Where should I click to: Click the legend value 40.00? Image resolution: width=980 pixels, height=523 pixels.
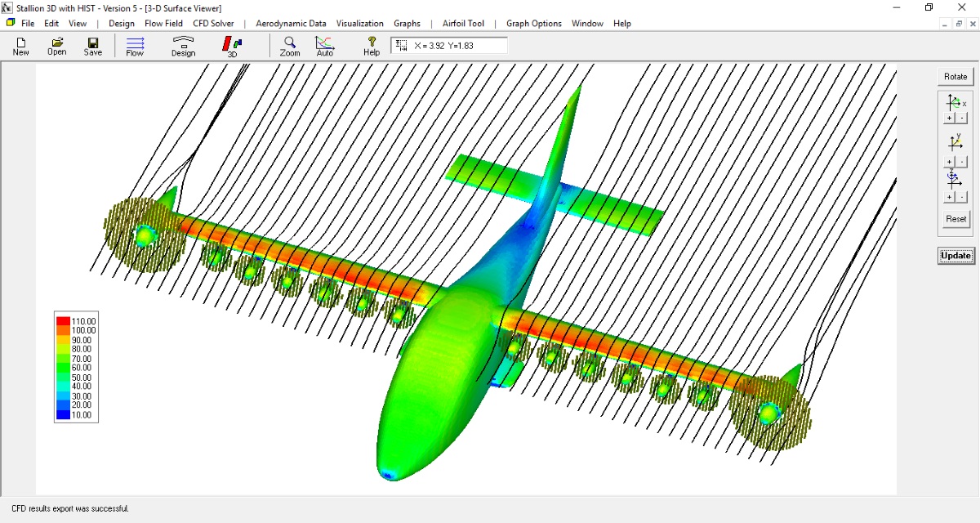click(82, 387)
